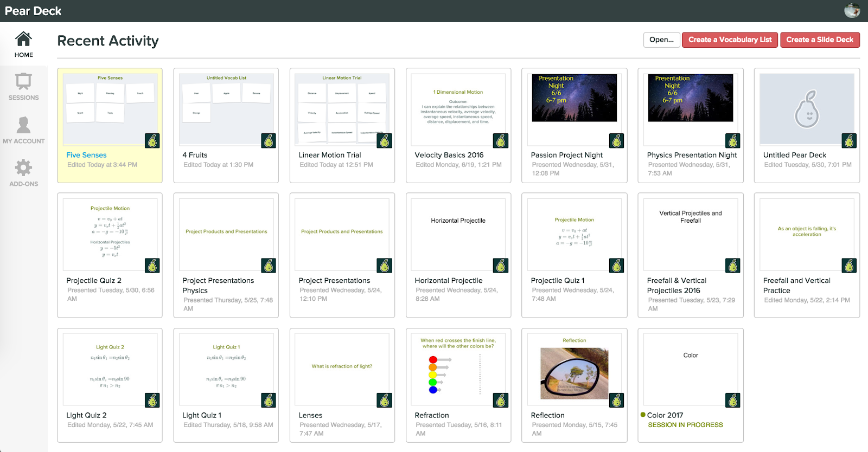868x452 pixels.
Task: Open the Refraction colored dots thumbnail
Action: click(458, 370)
